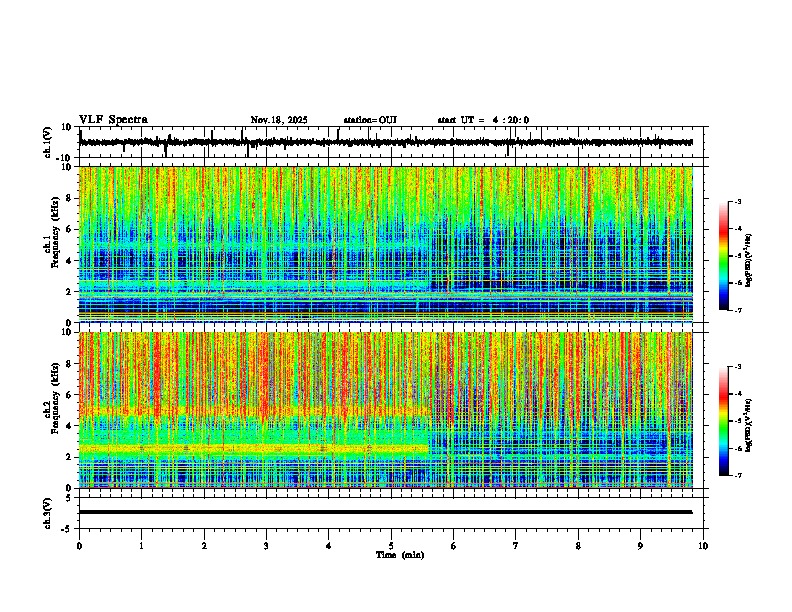Click time axis tick label "3"

tap(266, 546)
